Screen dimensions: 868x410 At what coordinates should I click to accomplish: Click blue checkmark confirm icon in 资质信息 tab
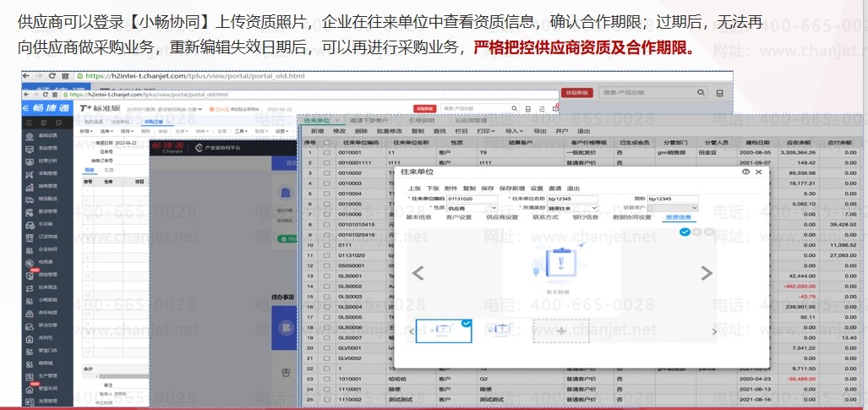tap(685, 232)
